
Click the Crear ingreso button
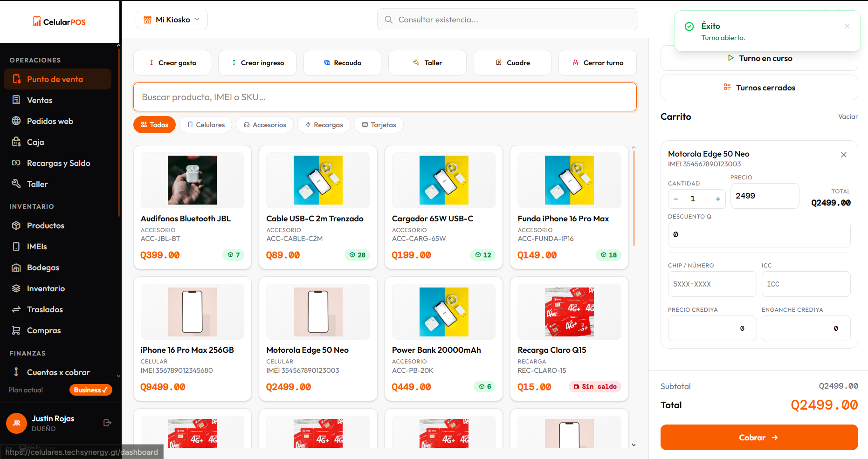point(257,62)
